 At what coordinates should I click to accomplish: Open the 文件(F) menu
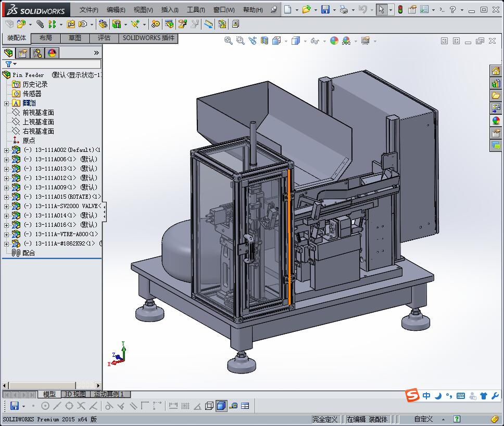pyautogui.click(x=89, y=10)
